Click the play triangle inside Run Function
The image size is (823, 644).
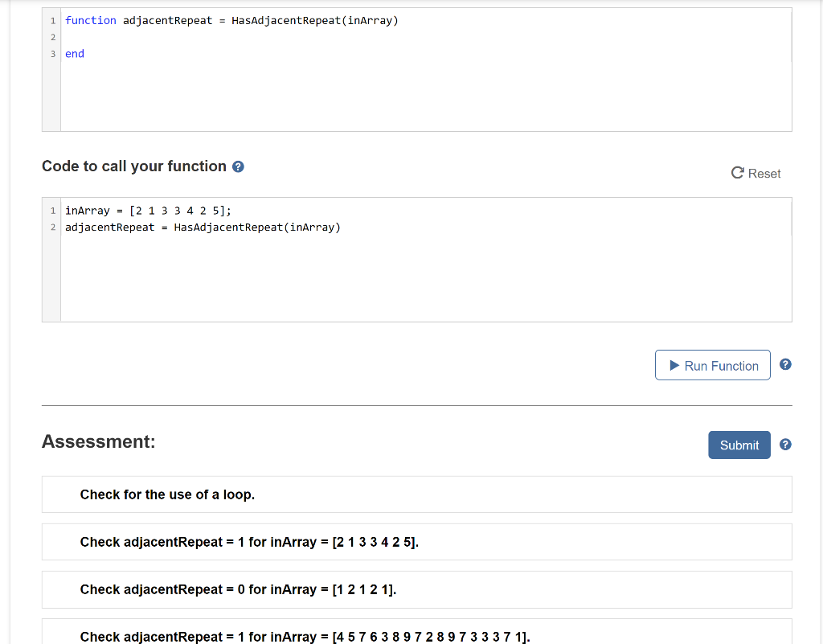[674, 364]
